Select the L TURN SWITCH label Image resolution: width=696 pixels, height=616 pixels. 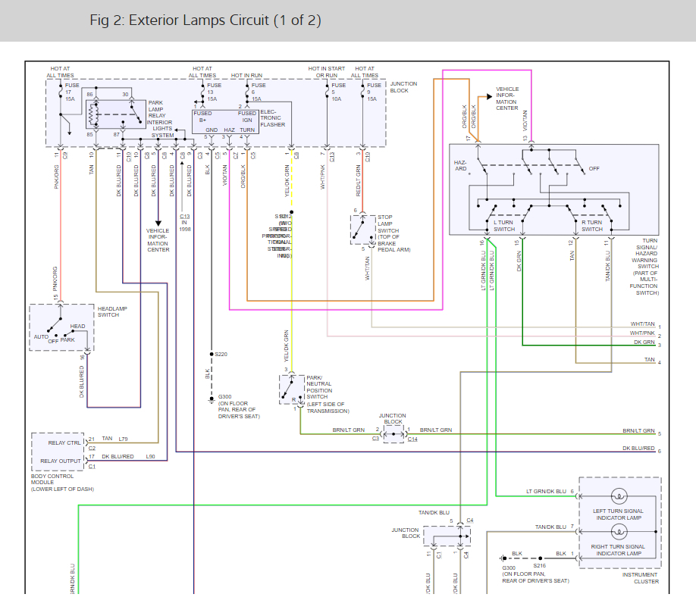click(x=504, y=226)
